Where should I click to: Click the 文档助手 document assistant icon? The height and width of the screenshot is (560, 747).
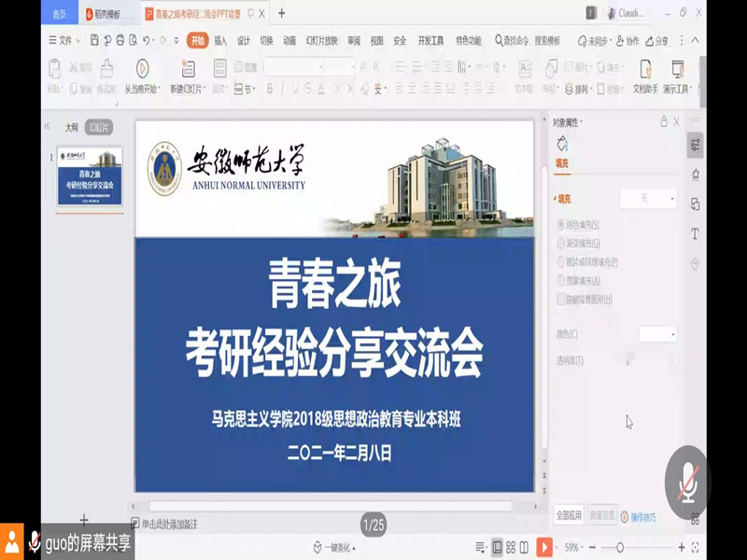tap(645, 68)
